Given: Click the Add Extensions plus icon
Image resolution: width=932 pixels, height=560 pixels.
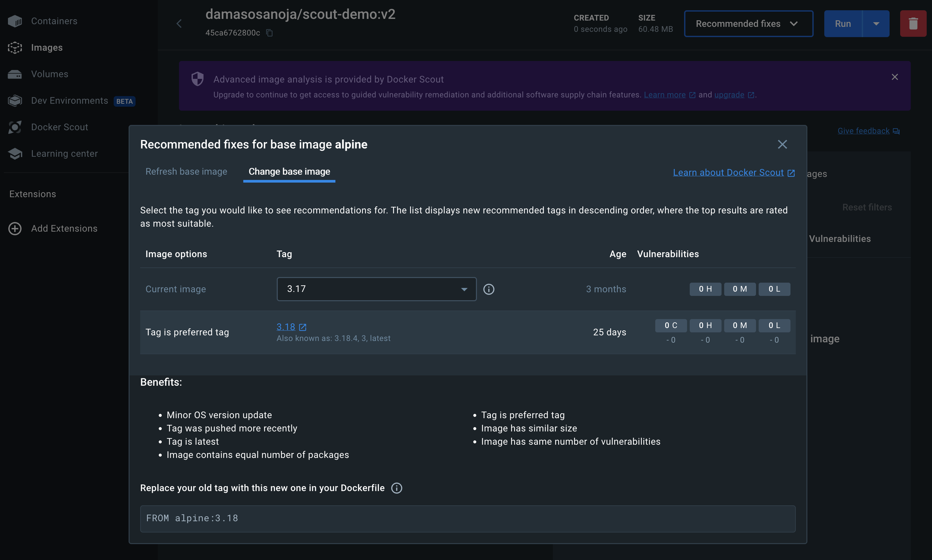Looking at the screenshot, I should point(15,229).
